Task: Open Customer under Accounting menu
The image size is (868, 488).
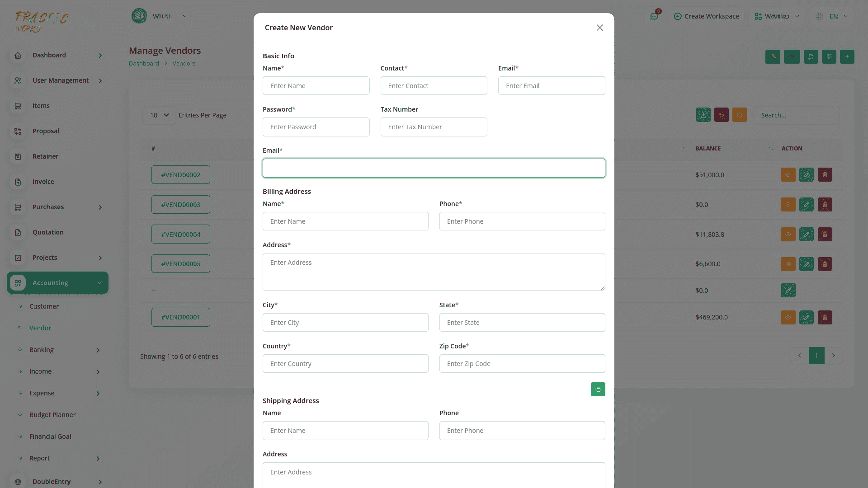Action: pyautogui.click(x=44, y=306)
